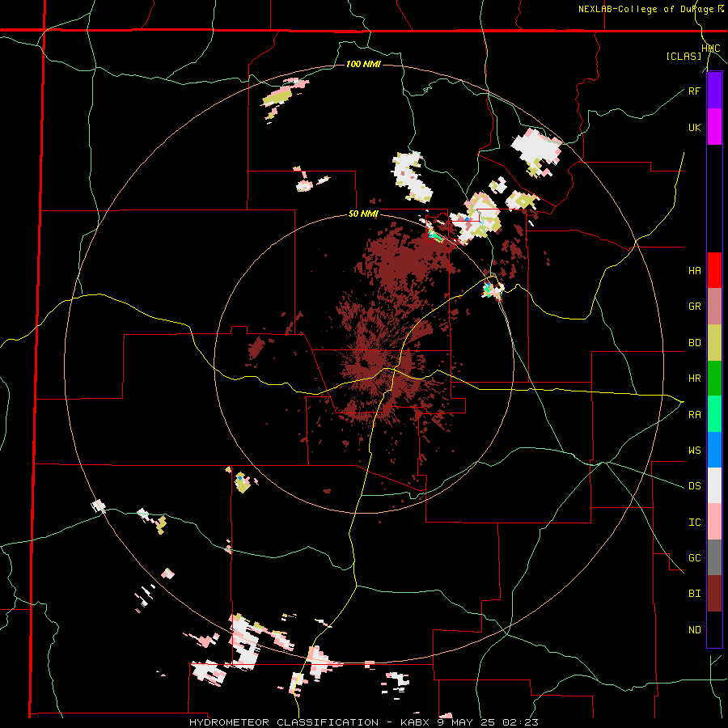728x728 pixels.
Task: Click the 100 NMI range ring label
Action: 363,64
